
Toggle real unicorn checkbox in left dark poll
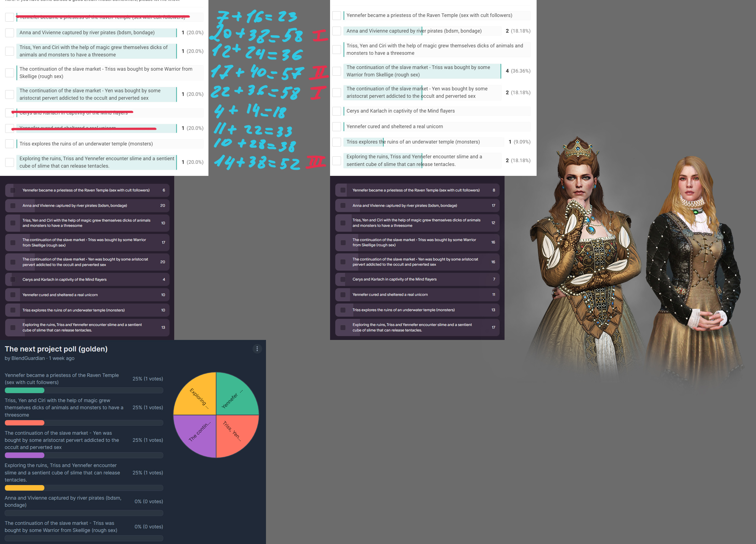click(13, 295)
